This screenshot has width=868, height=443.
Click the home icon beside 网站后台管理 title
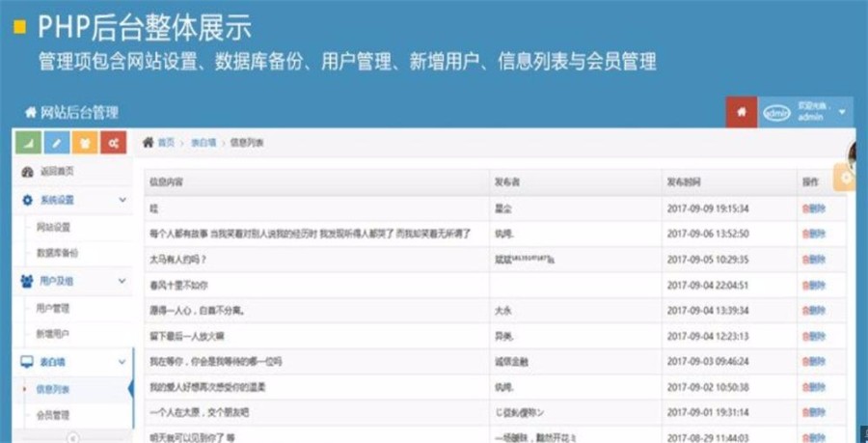(x=30, y=113)
